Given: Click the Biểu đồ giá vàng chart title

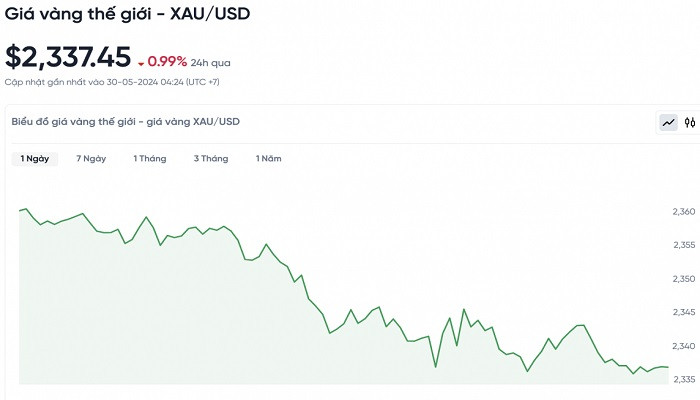Looking at the screenshot, I should [x=125, y=122].
